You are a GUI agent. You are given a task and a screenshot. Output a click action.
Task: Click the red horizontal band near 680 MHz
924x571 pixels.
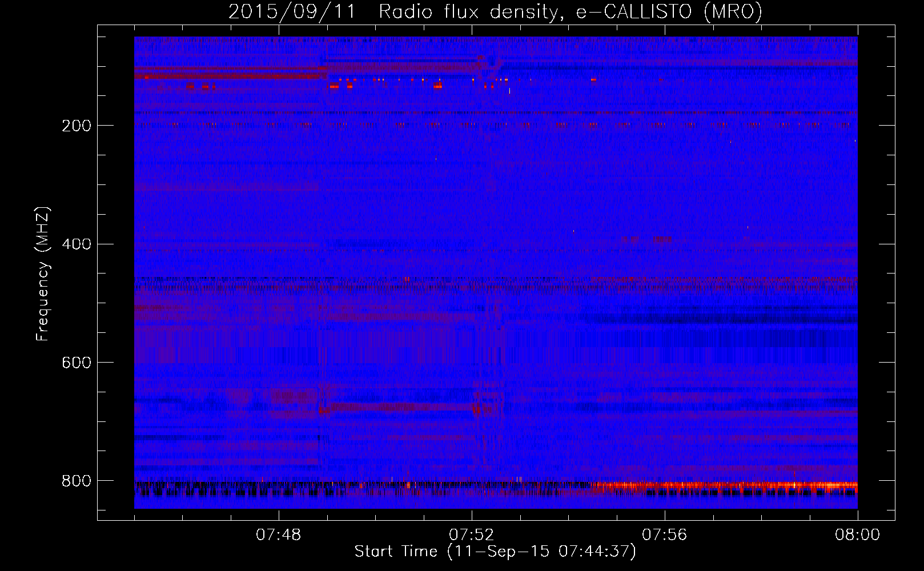(403, 408)
